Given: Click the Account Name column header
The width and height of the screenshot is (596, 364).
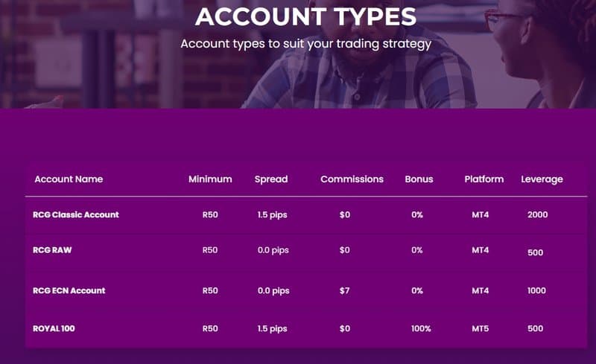Looking at the screenshot, I should point(69,179).
